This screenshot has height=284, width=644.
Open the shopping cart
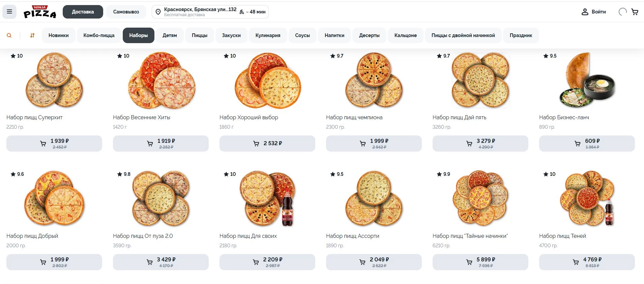coord(635,11)
